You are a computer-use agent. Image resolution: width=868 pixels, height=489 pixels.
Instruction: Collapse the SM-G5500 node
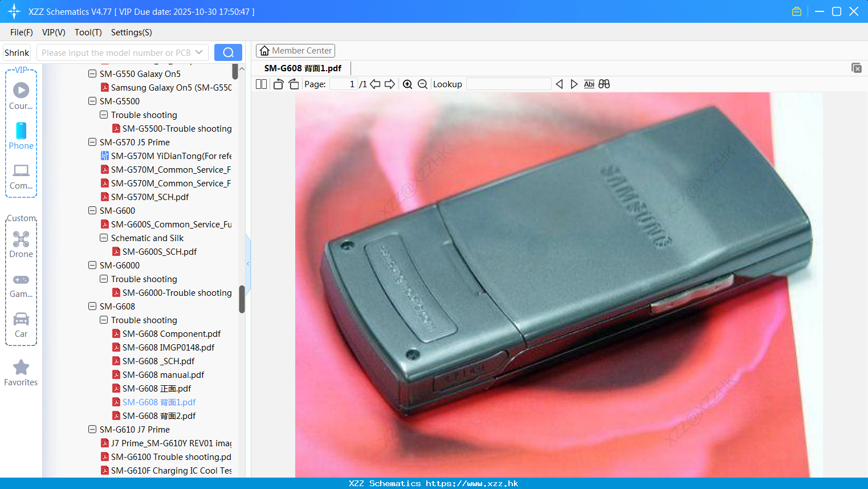92,101
